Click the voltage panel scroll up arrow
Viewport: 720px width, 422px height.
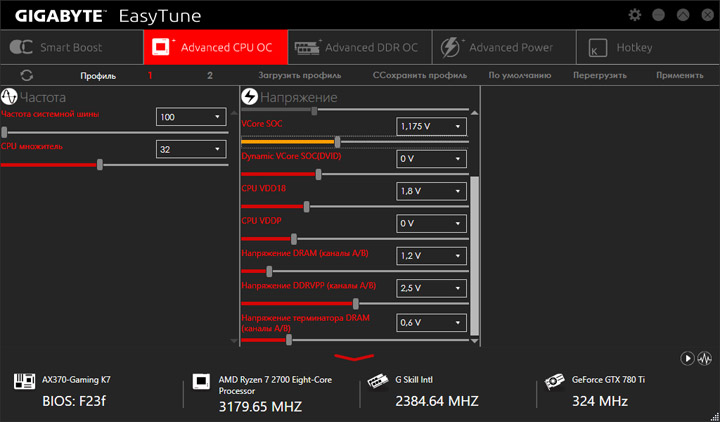[475, 113]
